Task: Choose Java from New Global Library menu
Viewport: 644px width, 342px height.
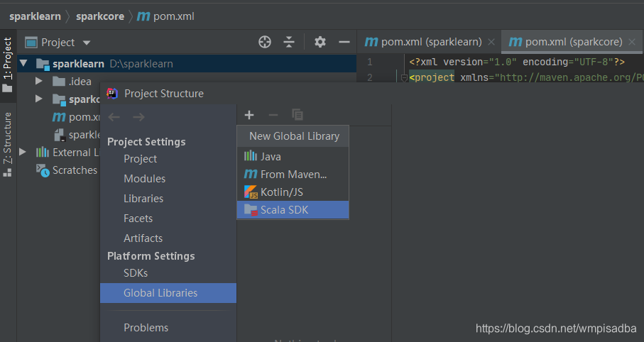Action: (293, 156)
